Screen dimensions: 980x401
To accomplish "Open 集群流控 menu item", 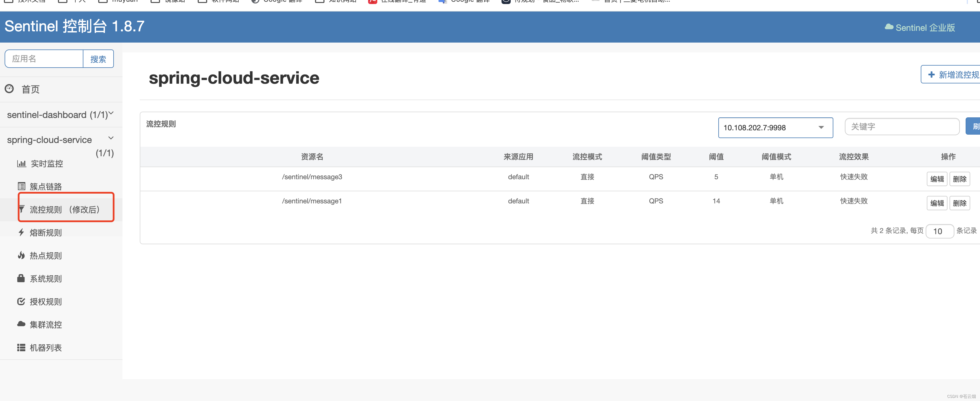I will [46, 324].
